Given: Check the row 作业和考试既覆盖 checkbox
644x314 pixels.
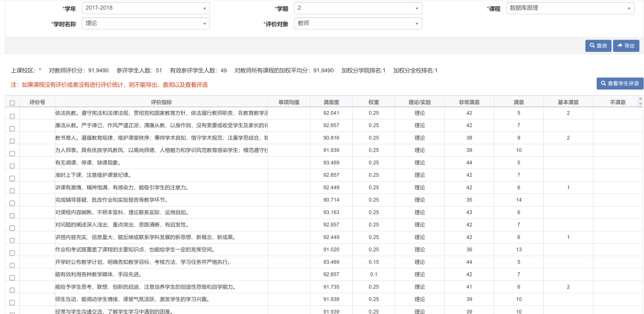Looking at the screenshot, I should tap(12, 253).
